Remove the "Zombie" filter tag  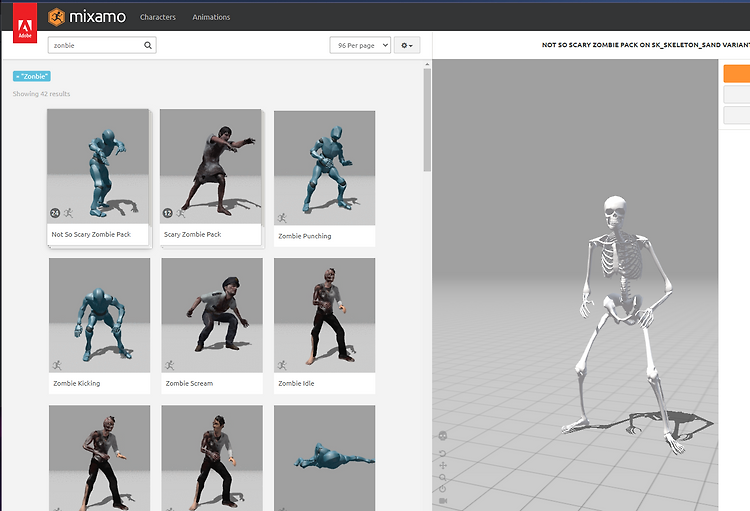point(32,76)
